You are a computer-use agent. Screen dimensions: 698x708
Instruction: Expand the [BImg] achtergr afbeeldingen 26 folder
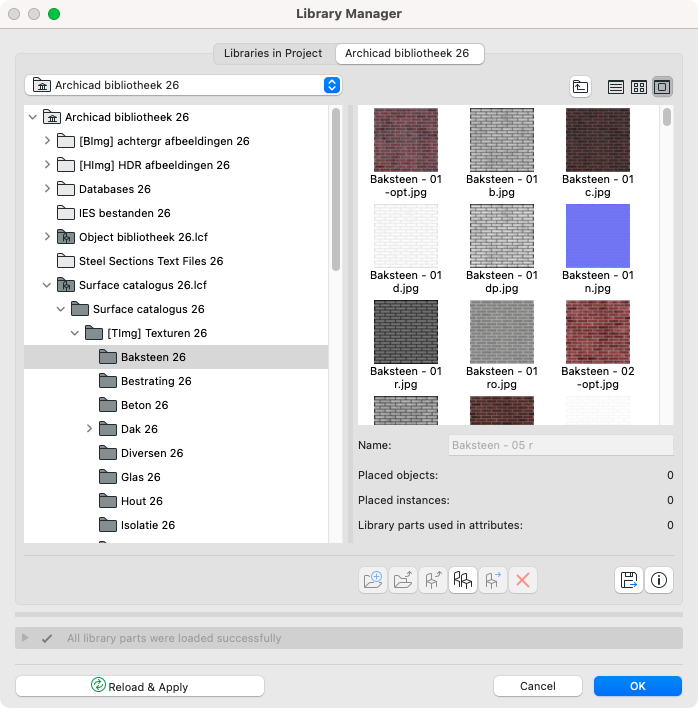point(47,140)
